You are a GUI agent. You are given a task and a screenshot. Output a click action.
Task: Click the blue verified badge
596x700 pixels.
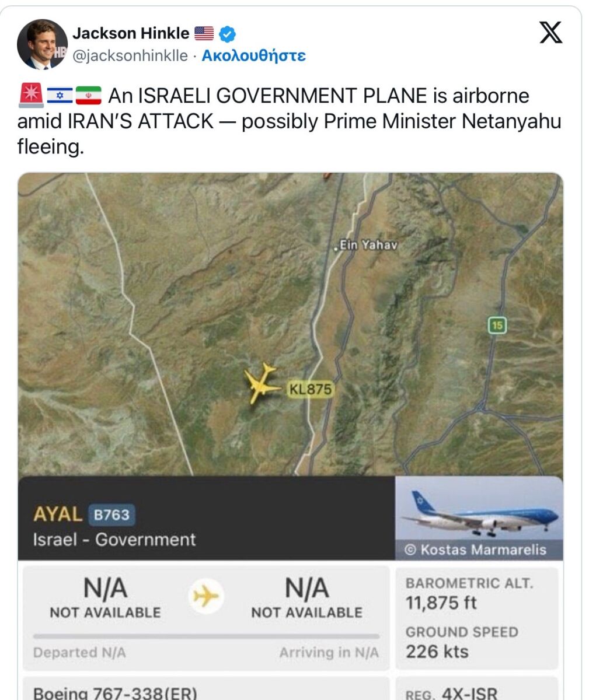227,34
